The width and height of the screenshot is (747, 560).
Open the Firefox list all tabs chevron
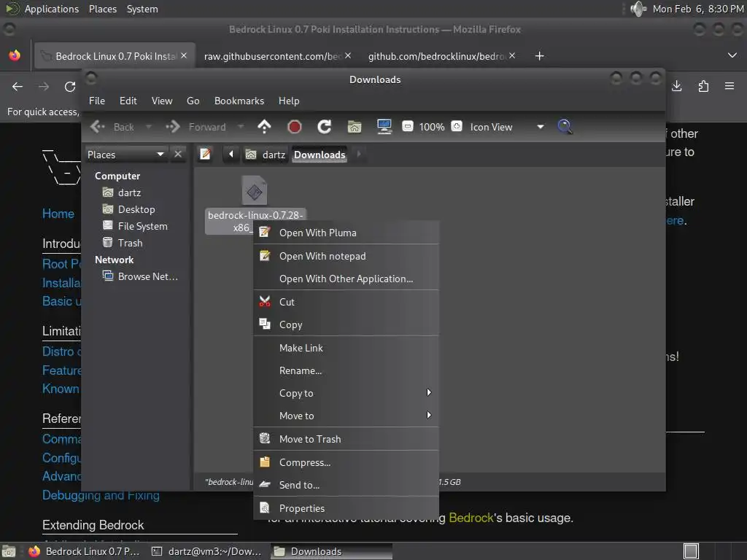732,55
